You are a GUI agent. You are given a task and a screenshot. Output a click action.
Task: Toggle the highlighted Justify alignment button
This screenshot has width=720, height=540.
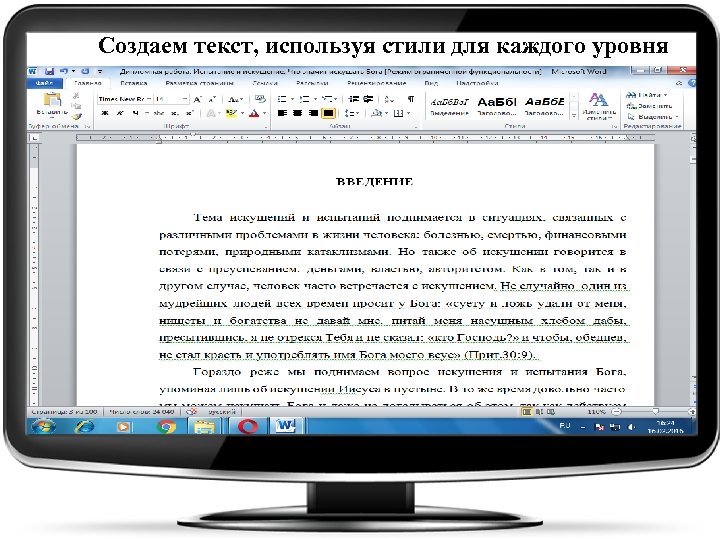click(328, 113)
